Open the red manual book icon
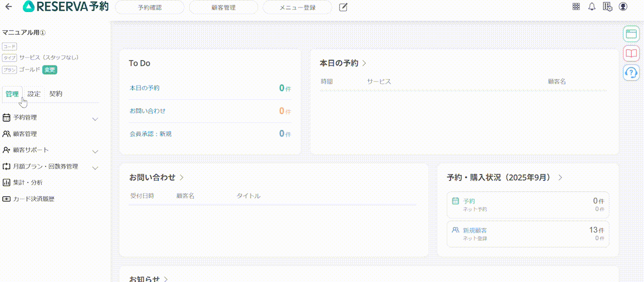644x282 pixels. tap(631, 53)
